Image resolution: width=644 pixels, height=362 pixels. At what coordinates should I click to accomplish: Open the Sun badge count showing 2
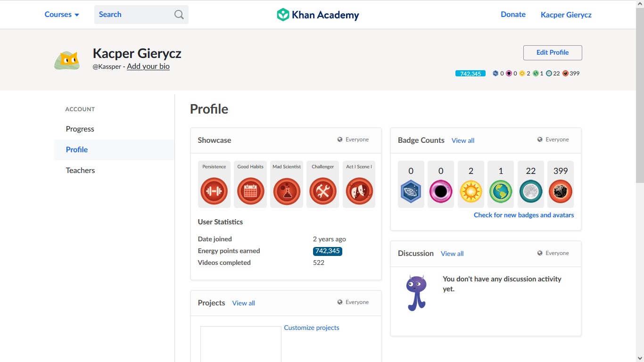pos(471,184)
